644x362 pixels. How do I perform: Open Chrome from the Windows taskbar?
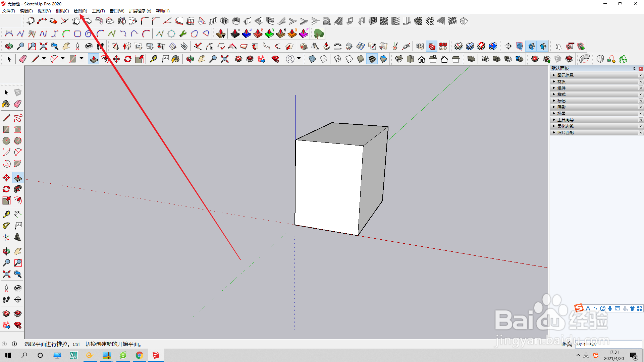[139, 355]
